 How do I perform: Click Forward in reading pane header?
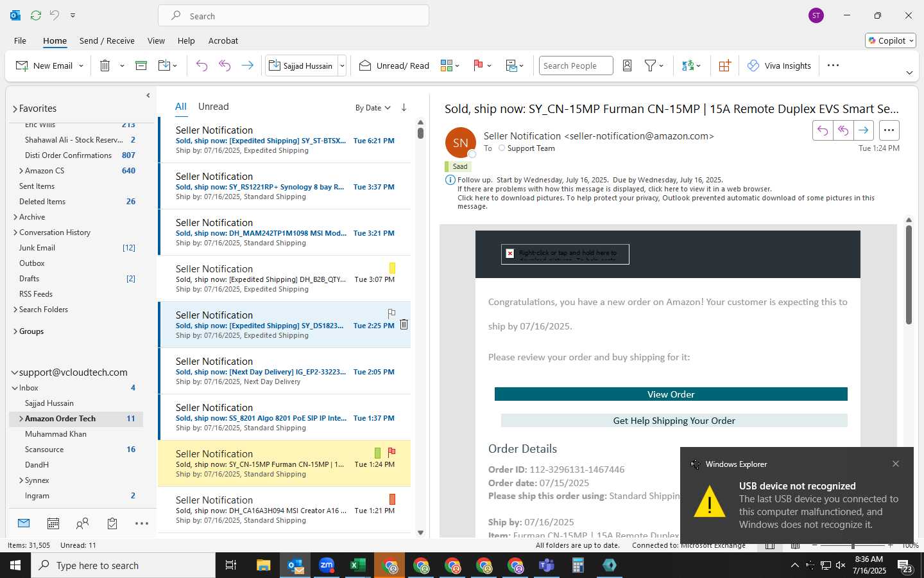click(864, 130)
